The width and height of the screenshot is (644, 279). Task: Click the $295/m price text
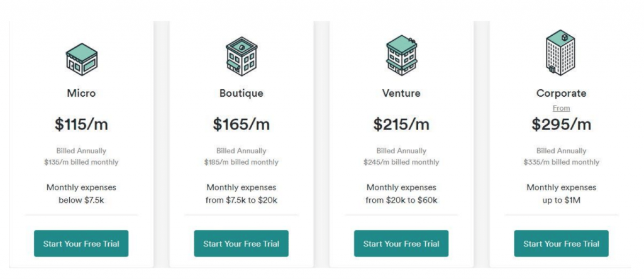point(562,124)
